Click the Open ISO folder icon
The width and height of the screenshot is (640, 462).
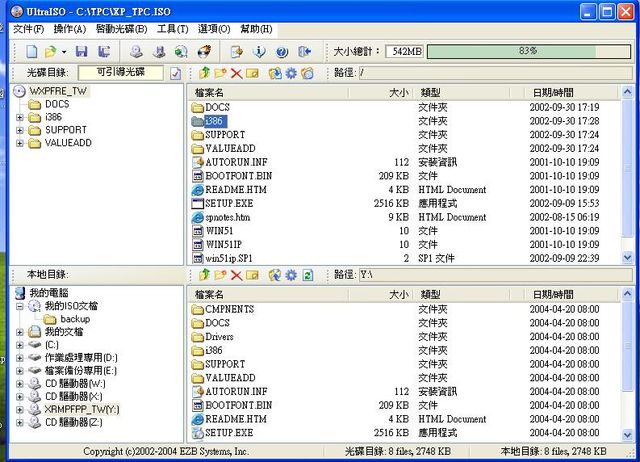tap(51, 51)
